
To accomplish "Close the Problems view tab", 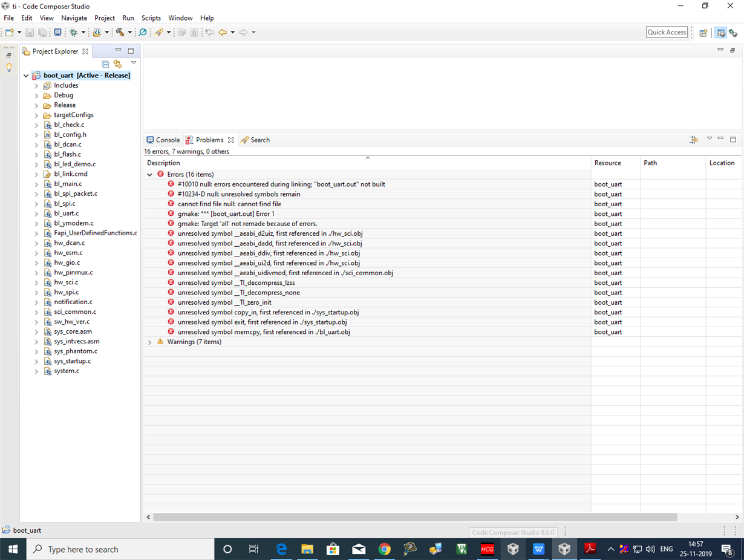I will [x=230, y=140].
